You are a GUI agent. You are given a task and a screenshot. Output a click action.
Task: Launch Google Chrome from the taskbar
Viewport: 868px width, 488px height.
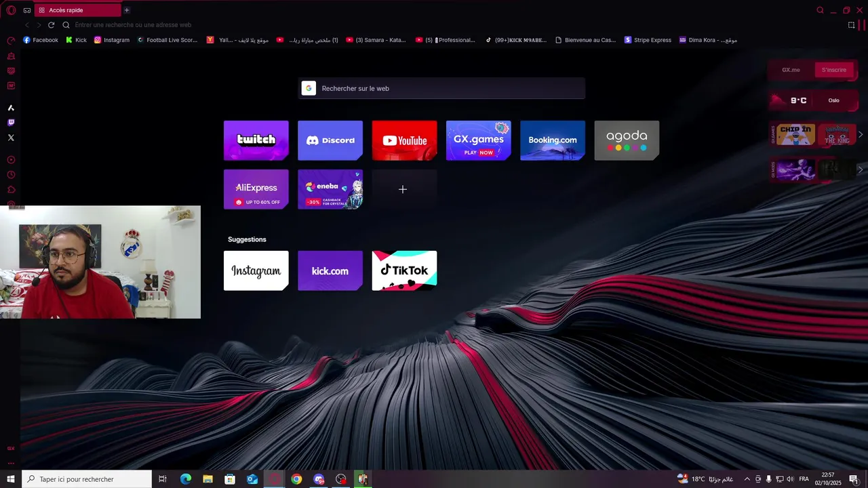click(296, 479)
